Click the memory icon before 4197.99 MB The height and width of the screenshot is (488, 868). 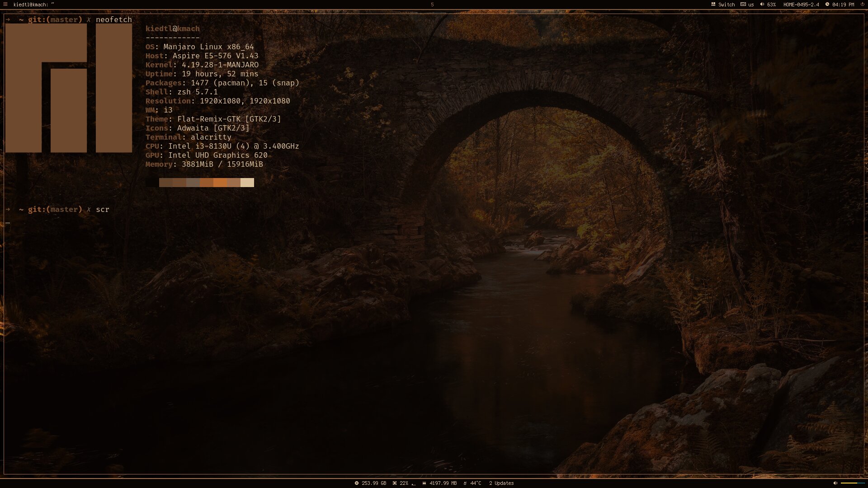[x=424, y=483]
